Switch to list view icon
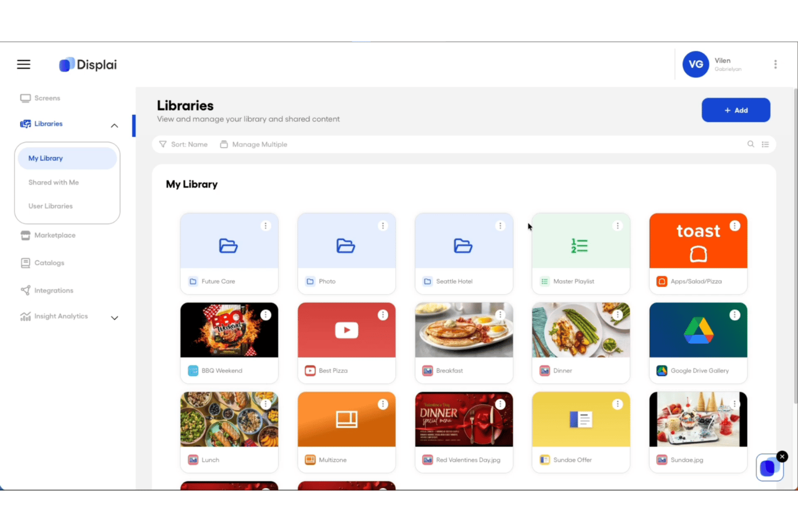The width and height of the screenshot is (798, 532). click(765, 144)
